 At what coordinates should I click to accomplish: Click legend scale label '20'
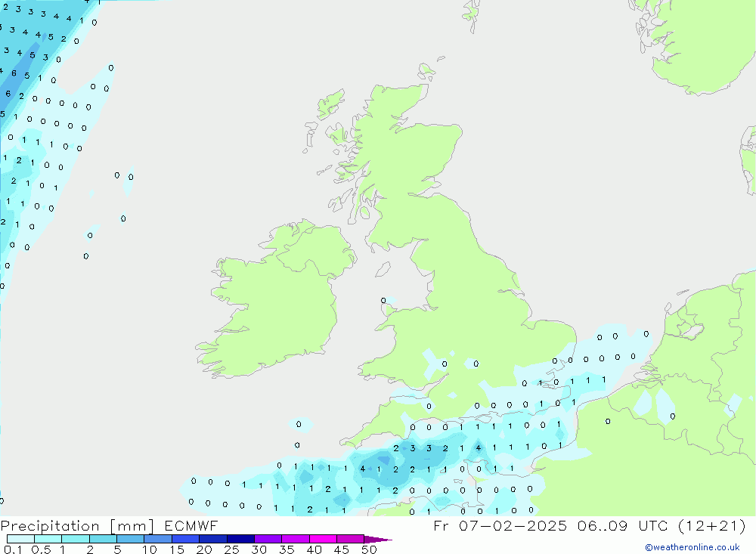[x=204, y=549]
